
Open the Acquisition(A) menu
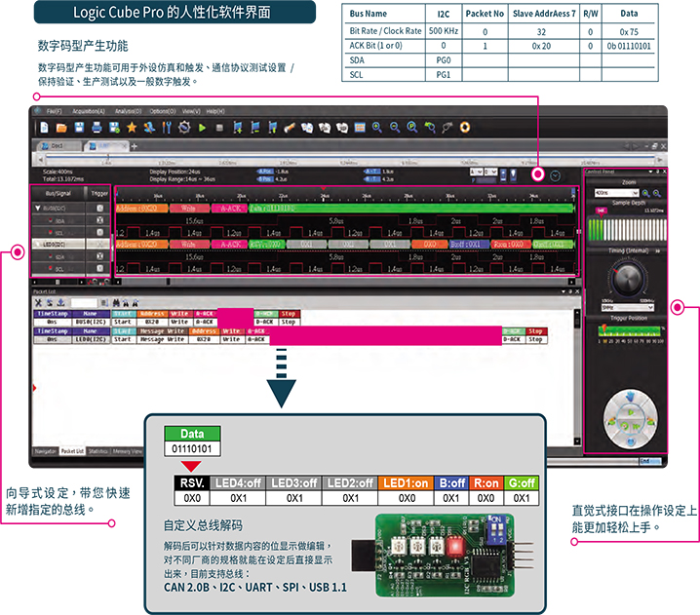[89, 111]
